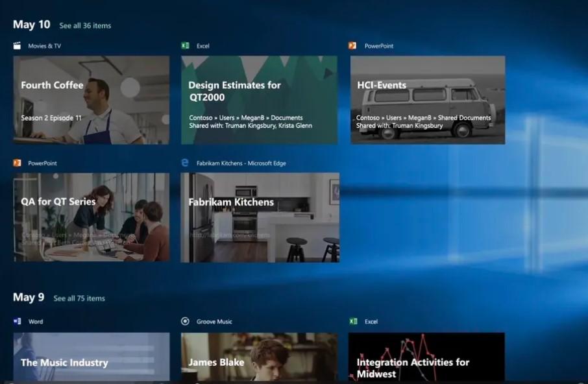The image size is (588, 384).
Task: Open the "See all 75 items" link
Action: coord(79,298)
